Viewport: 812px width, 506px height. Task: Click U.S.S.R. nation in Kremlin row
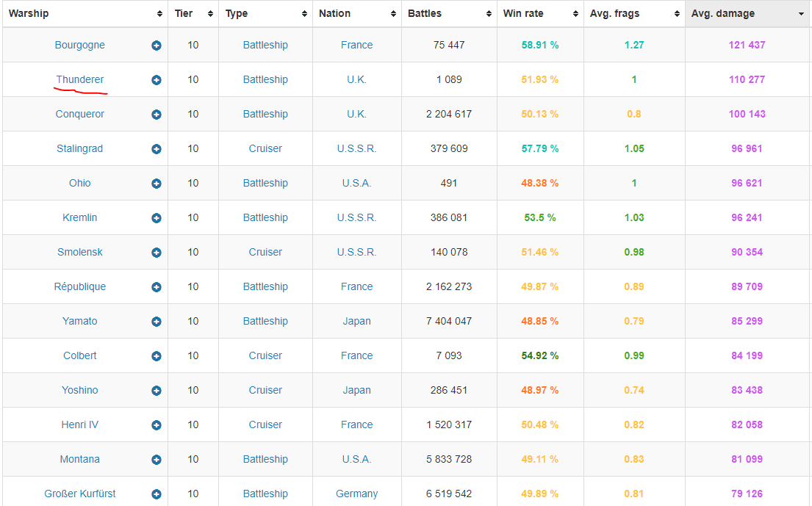pos(357,217)
